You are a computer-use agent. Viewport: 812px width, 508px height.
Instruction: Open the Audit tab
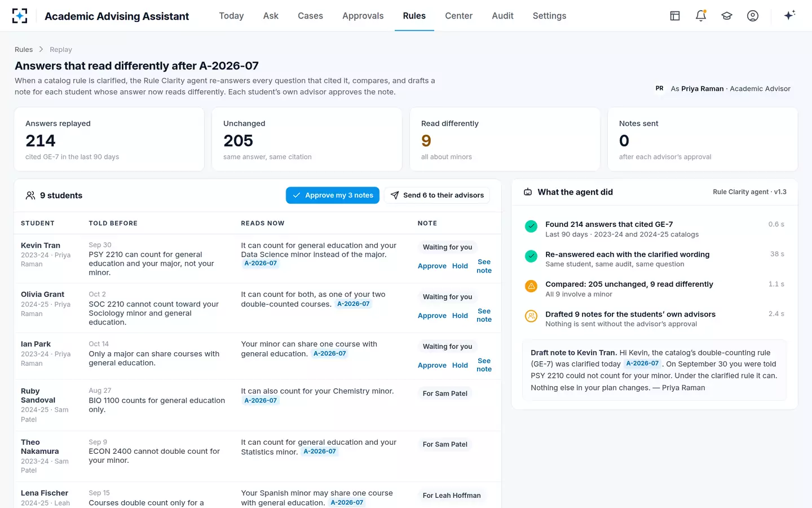point(502,16)
